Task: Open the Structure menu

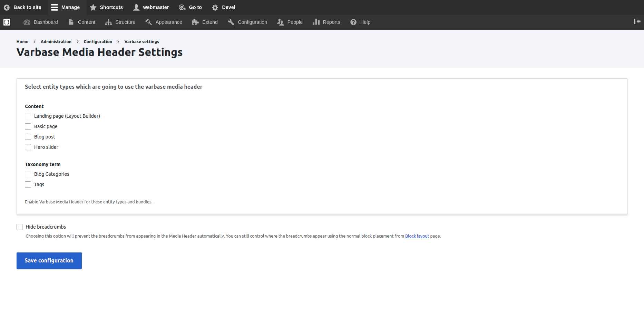Action: point(120,22)
